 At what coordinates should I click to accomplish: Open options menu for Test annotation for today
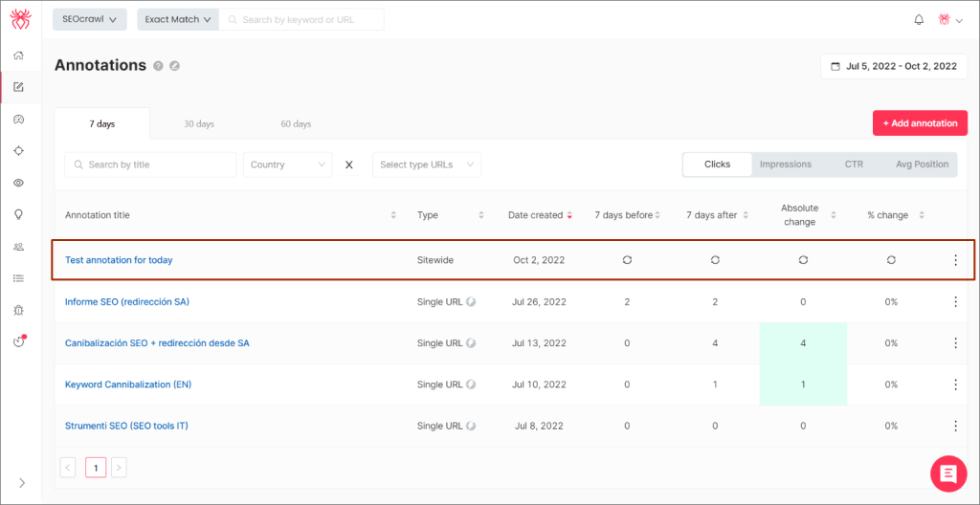[x=955, y=260]
